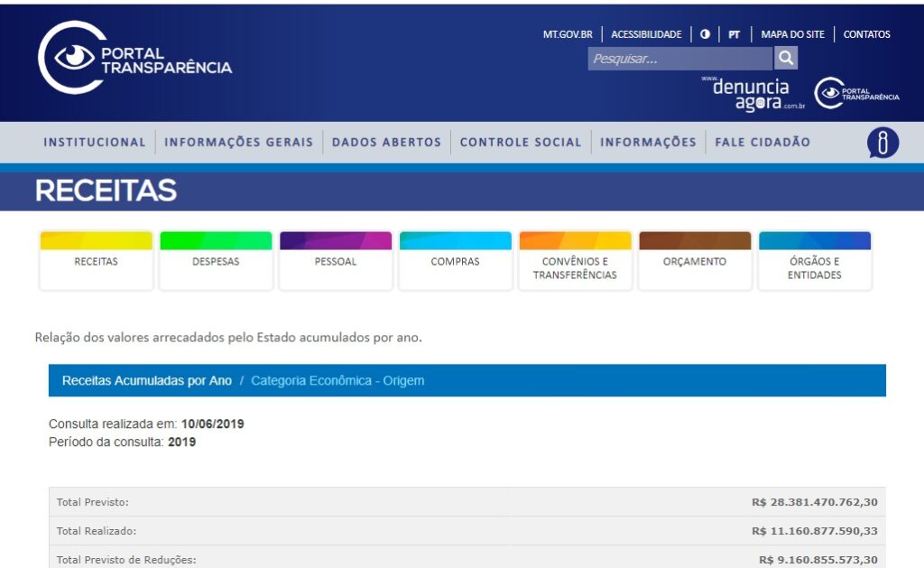Screen dimensions: 924x568
Task: Toggle the high-contrast half-circle icon
Action: tap(705, 34)
